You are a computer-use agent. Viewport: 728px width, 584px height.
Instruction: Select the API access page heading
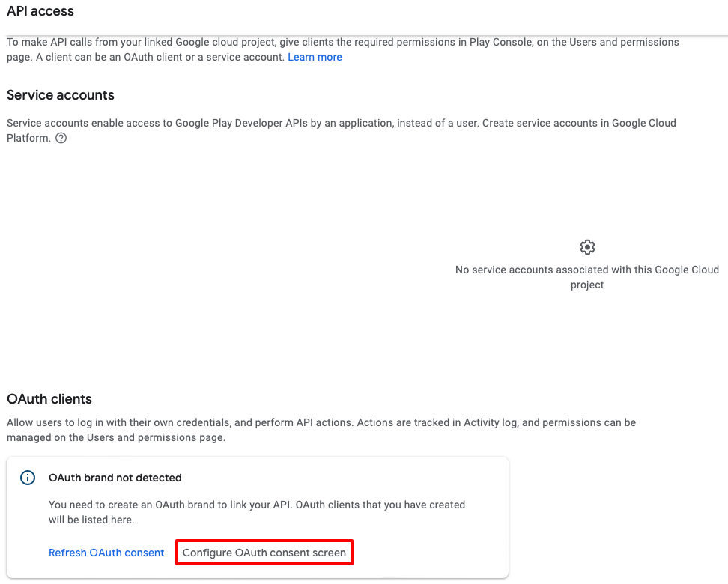pyautogui.click(x=40, y=11)
